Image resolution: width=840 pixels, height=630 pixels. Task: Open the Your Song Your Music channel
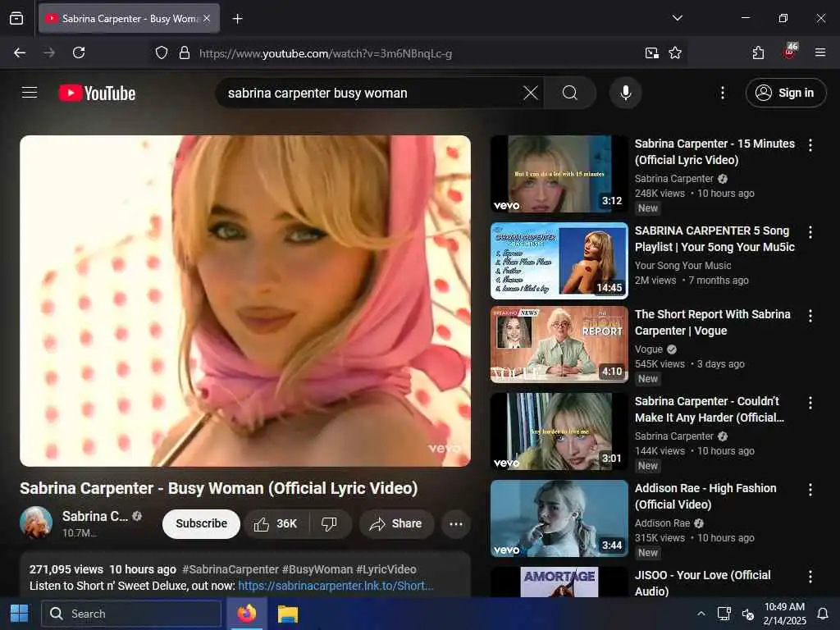point(682,266)
